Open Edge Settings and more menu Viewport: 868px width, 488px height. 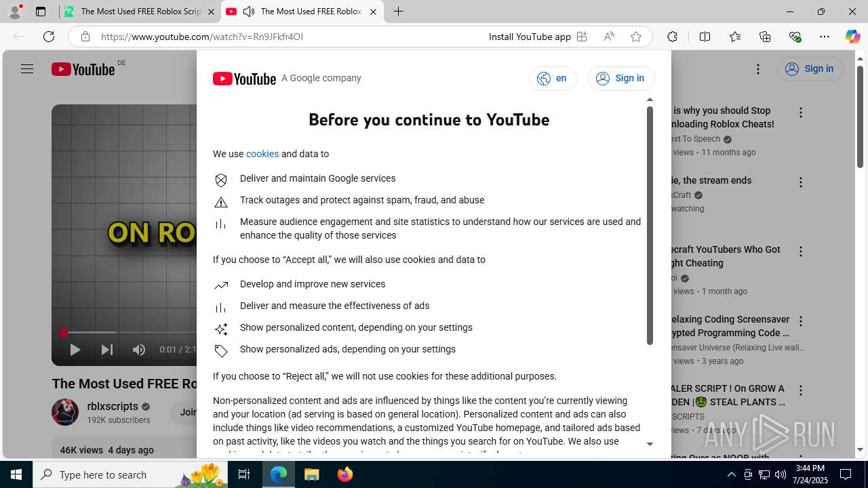[x=825, y=37]
